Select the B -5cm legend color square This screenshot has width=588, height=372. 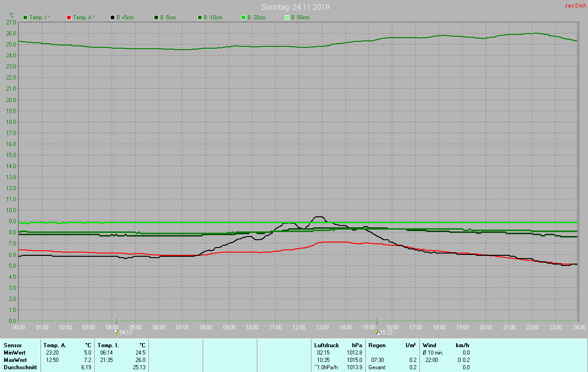coord(156,17)
